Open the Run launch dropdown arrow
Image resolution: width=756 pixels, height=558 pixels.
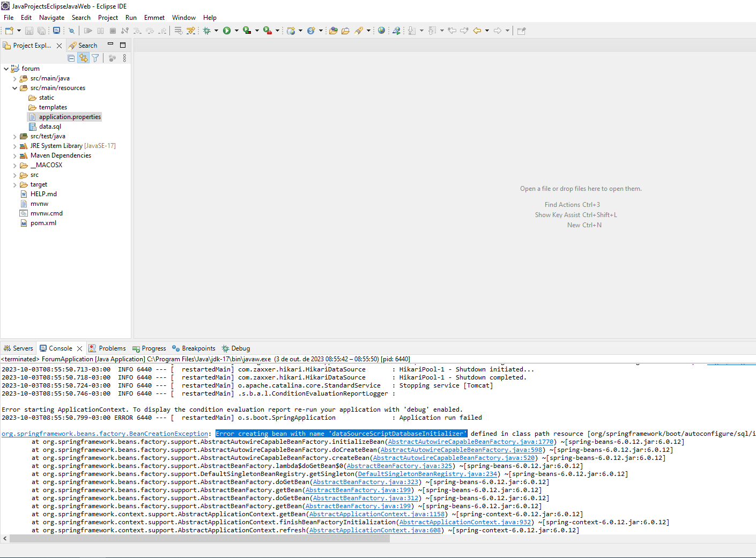click(236, 31)
